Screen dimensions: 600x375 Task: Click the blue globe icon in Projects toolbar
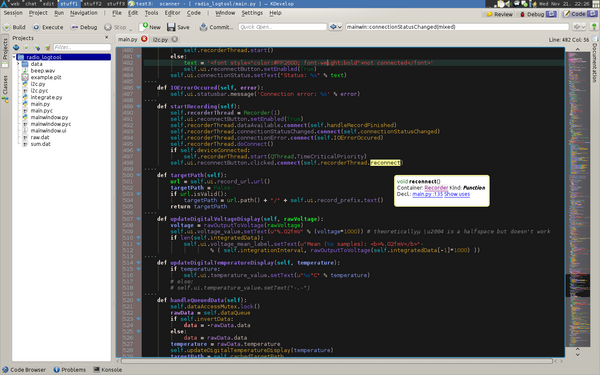tap(16, 47)
